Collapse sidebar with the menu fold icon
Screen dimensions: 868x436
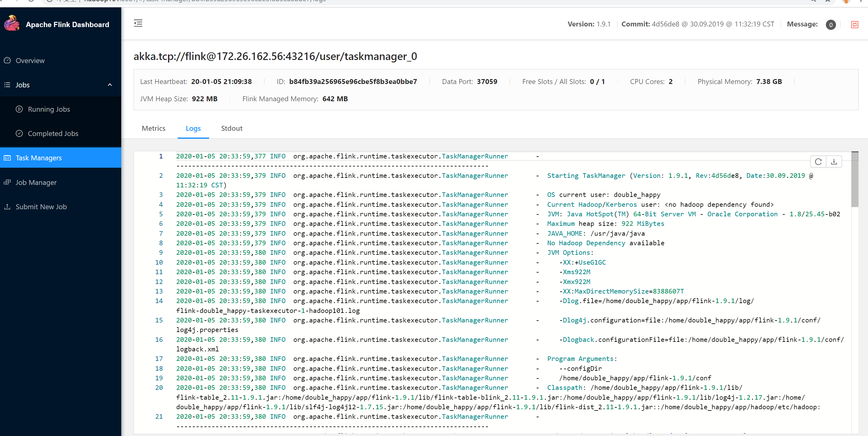tap(138, 23)
